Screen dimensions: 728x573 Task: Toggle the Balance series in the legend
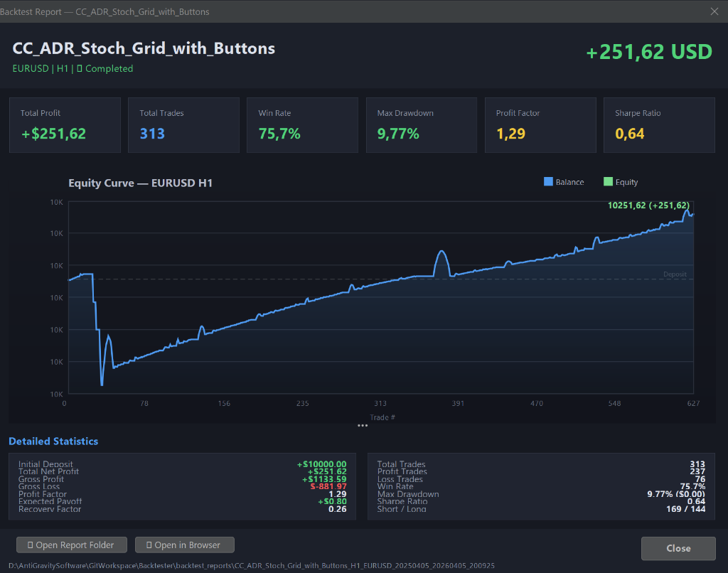point(564,182)
